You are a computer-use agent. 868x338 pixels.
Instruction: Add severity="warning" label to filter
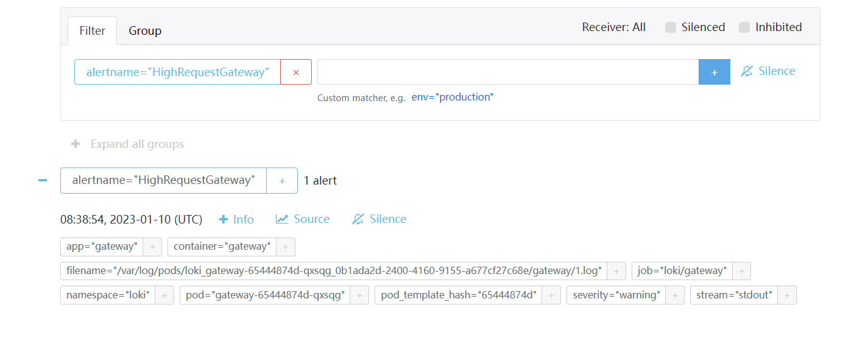pos(675,295)
